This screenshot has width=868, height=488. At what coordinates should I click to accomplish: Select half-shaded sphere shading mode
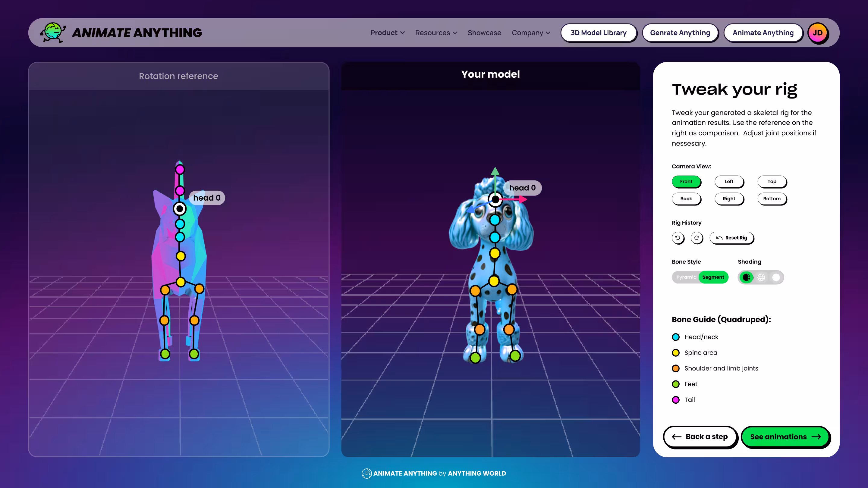(x=746, y=277)
